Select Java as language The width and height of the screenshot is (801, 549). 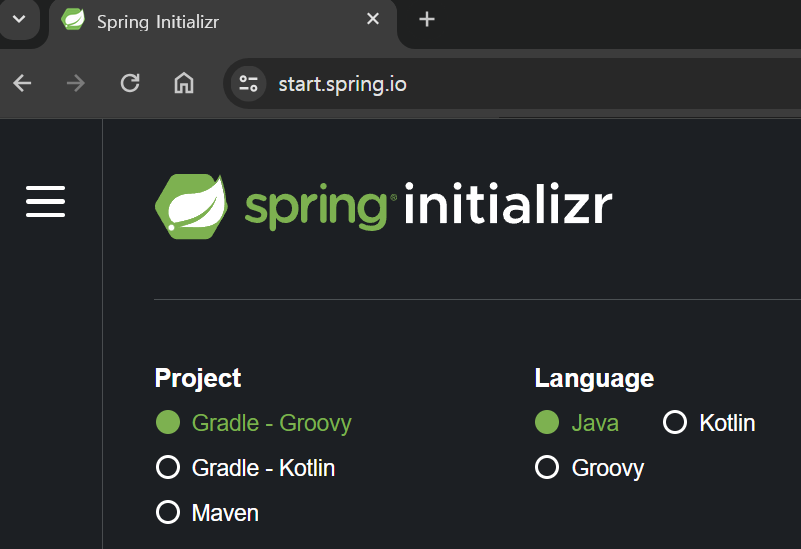pyautogui.click(x=547, y=423)
